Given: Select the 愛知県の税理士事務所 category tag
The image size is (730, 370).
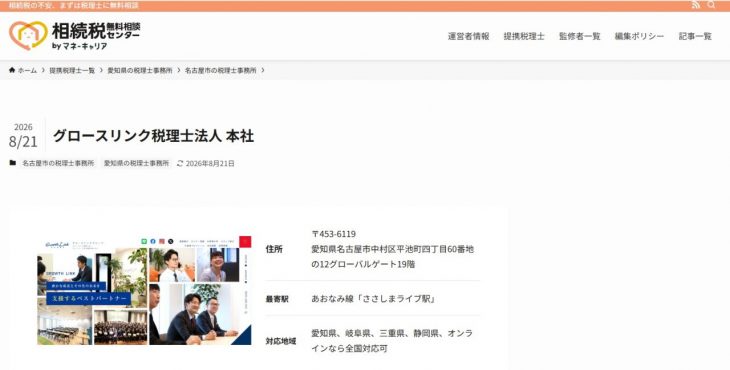Looking at the screenshot, I should (x=136, y=163).
